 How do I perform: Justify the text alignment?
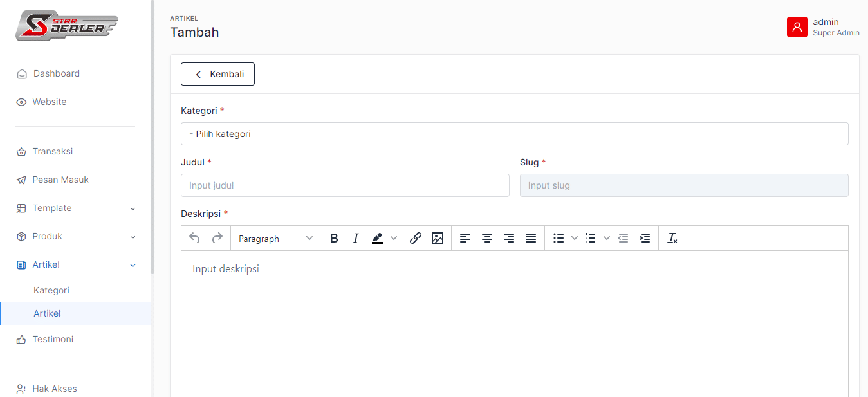pyautogui.click(x=531, y=238)
